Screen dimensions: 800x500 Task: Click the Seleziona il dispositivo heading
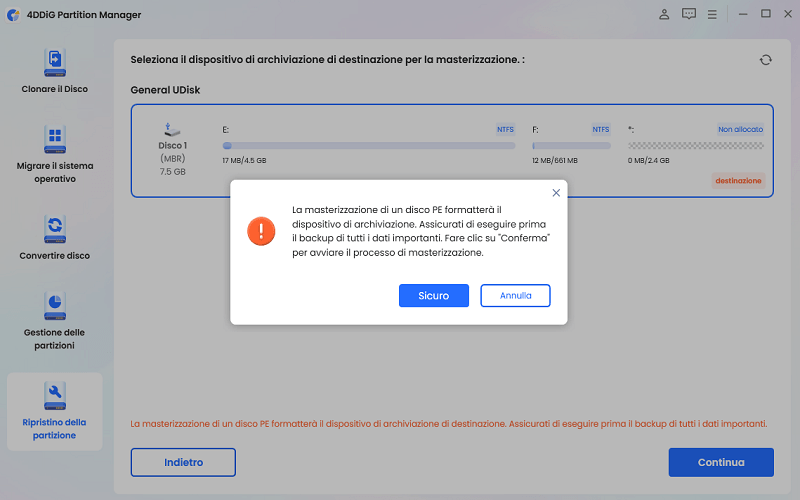pos(328,60)
